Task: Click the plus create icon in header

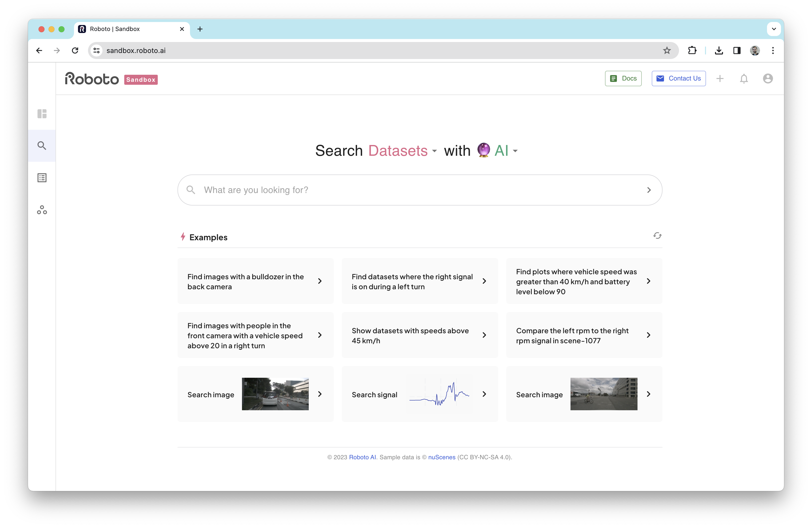Action: coord(720,79)
